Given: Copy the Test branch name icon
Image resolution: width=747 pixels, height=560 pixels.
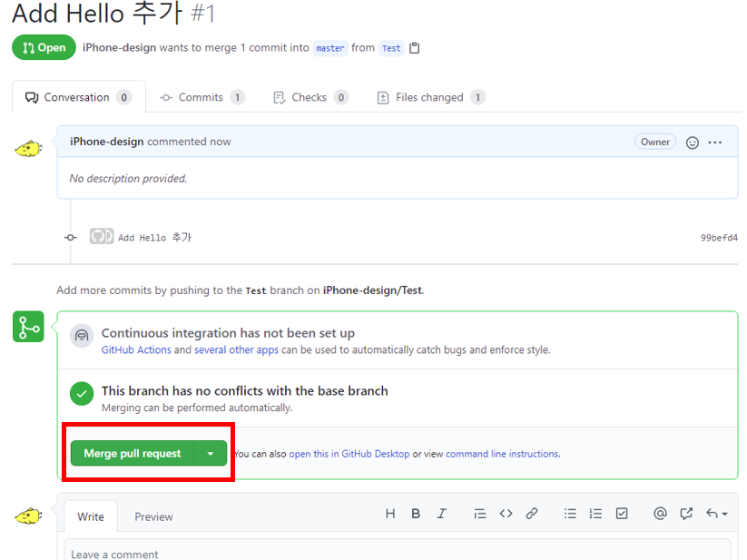Looking at the screenshot, I should 415,48.
